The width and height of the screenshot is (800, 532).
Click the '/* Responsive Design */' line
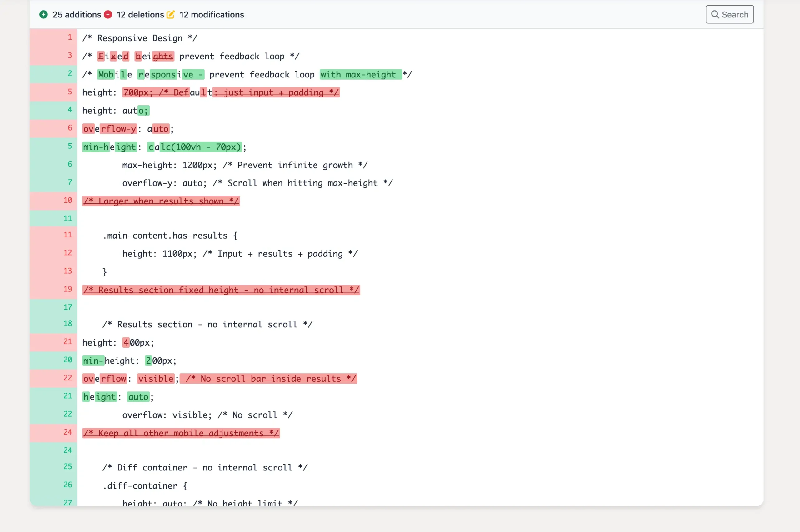point(139,38)
